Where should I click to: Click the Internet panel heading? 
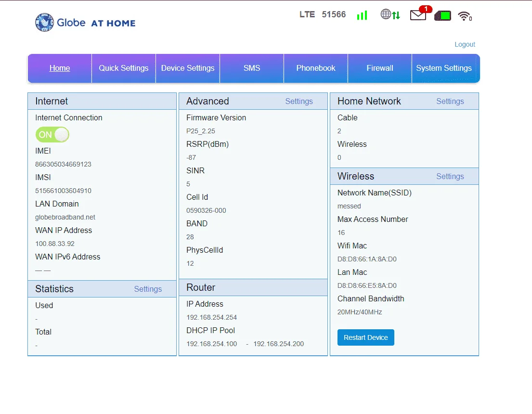coord(52,101)
